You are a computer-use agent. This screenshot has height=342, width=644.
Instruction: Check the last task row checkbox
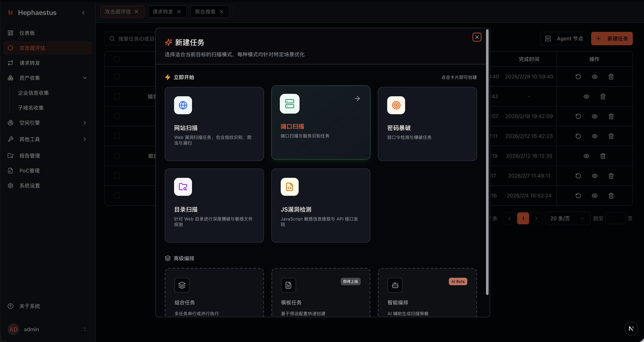[117, 196]
